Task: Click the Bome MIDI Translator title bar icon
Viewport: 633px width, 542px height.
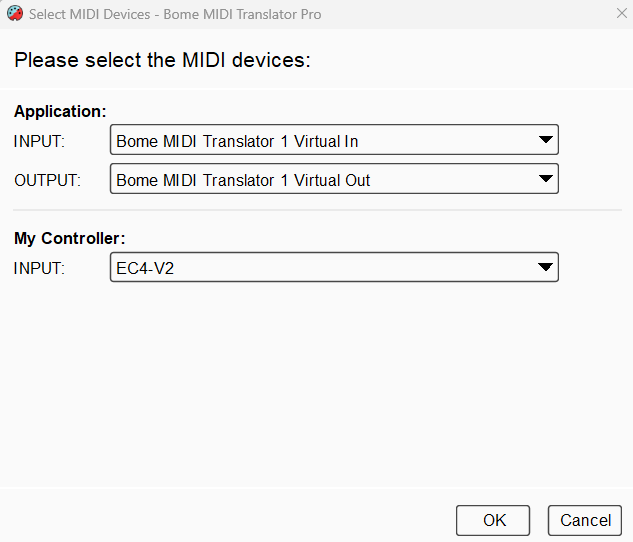Action: 15,14
